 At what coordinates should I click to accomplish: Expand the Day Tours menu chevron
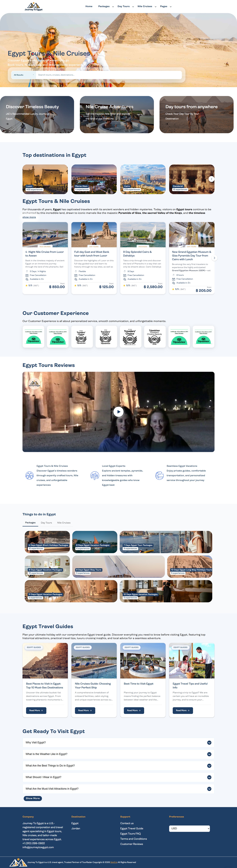click(133, 7)
